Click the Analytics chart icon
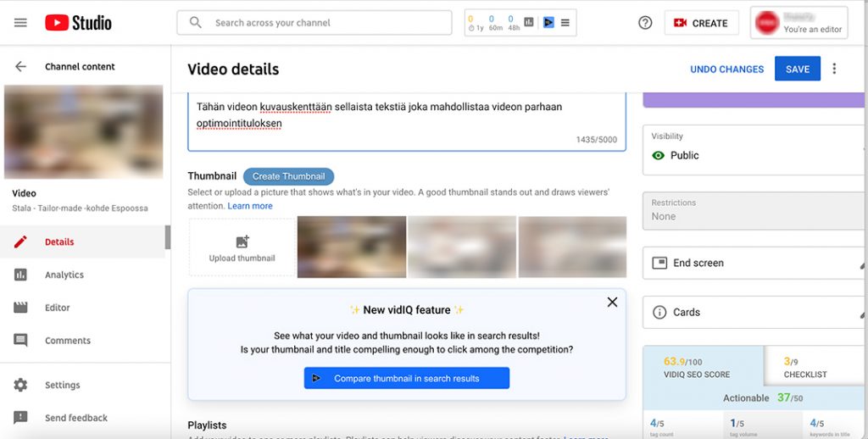Viewport: 868px width, 439px height. [x=20, y=275]
